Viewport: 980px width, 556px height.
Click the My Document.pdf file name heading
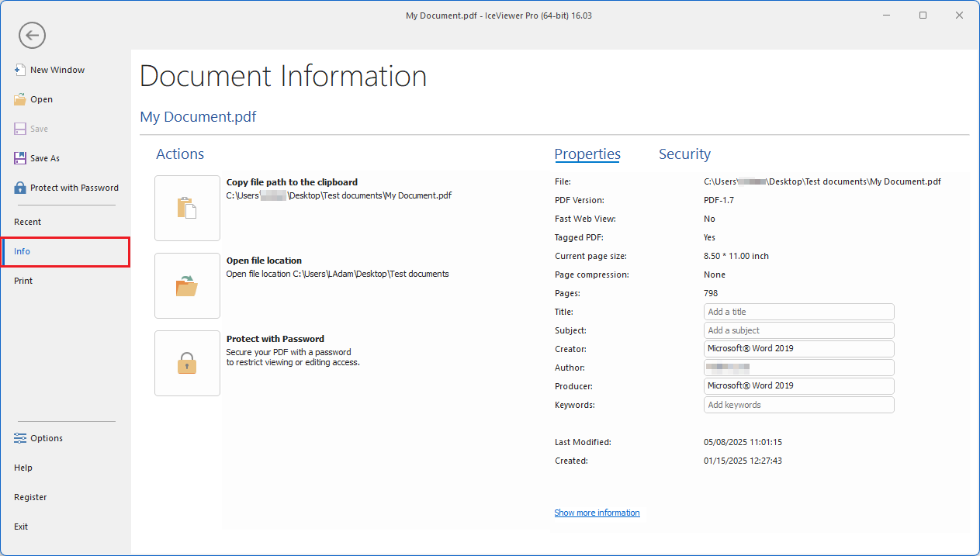tap(198, 117)
